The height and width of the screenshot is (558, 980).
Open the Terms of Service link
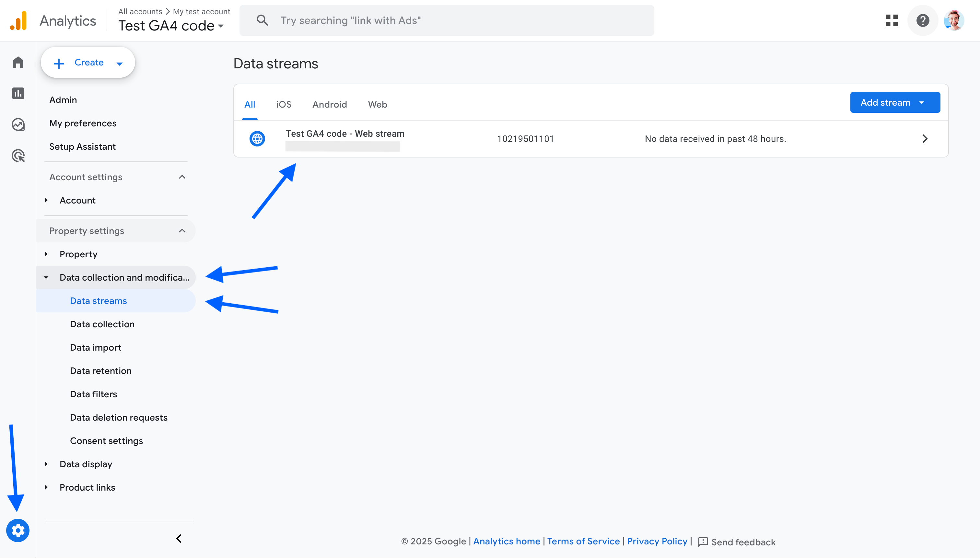pos(583,541)
